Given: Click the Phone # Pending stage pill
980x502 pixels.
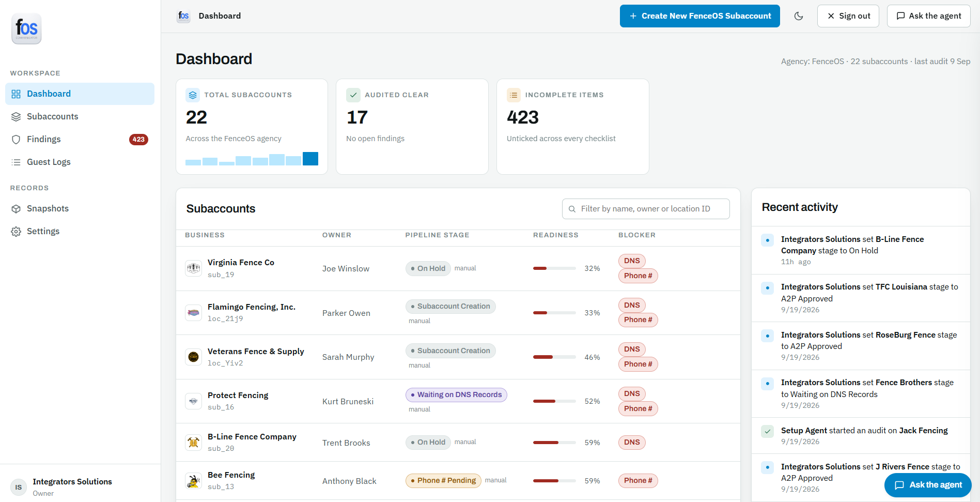Looking at the screenshot, I should click(443, 481).
